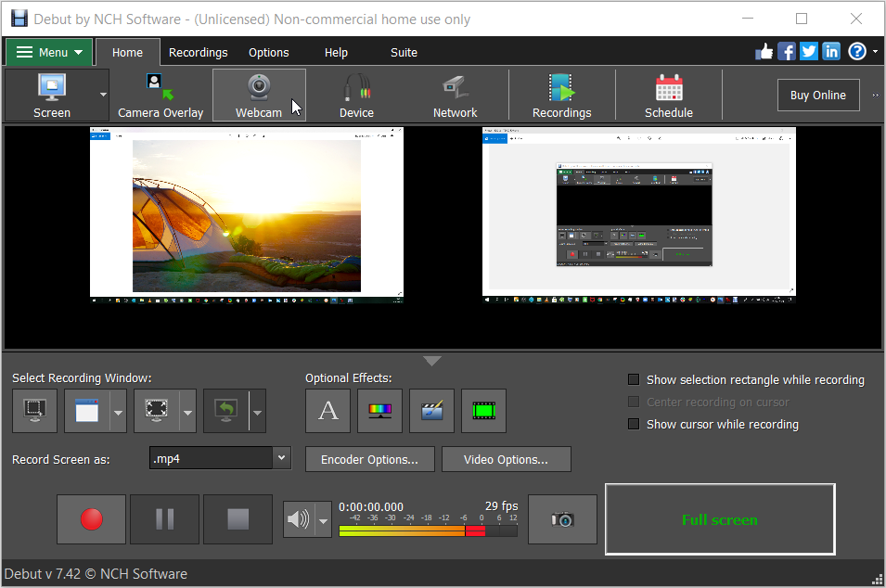Open the Schedule recordings tool

[669, 95]
